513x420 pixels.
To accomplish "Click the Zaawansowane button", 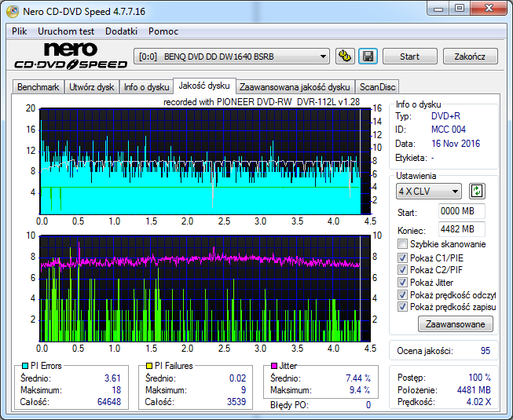I will (455, 324).
